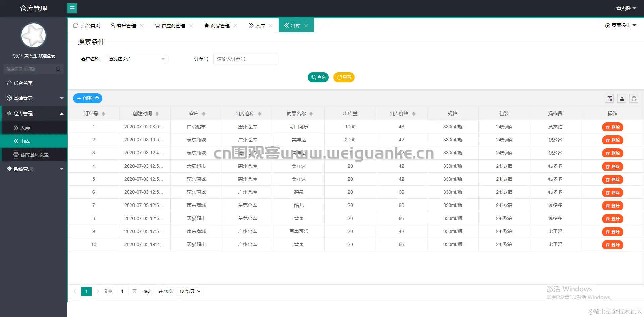Close the 出库 tab

coord(306,26)
